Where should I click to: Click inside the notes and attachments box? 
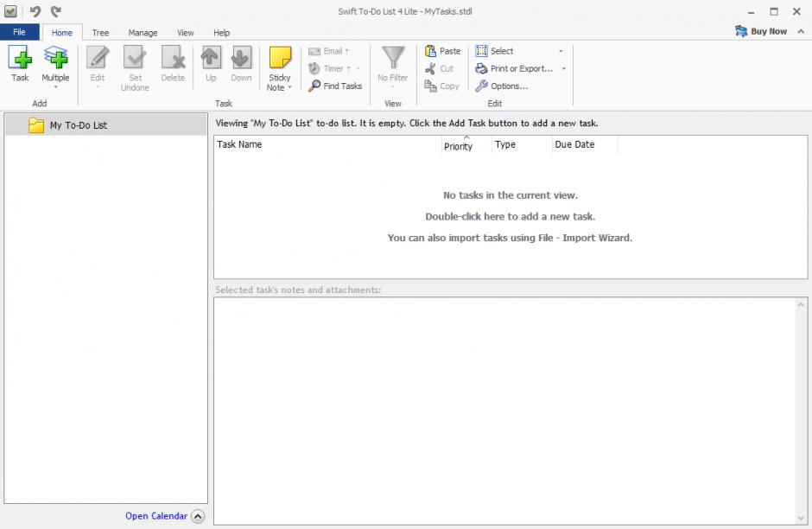[x=505, y=411]
